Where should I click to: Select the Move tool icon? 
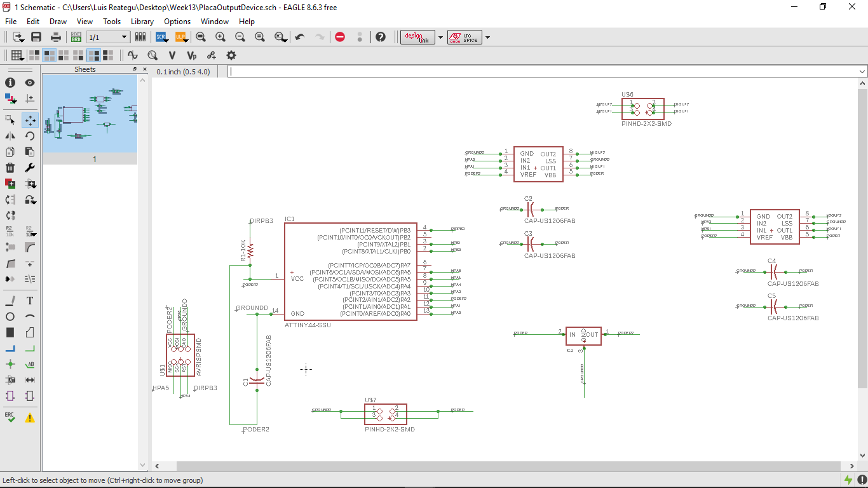[x=30, y=119]
